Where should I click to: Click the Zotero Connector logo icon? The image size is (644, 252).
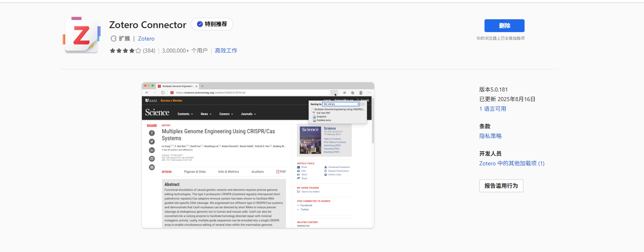point(82,35)
